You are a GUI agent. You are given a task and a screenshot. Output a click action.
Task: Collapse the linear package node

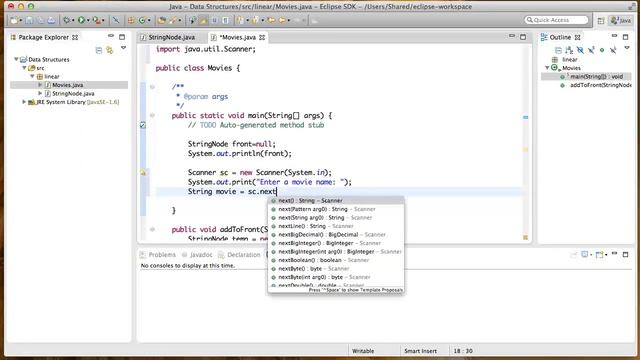click(x=32, y=76)
